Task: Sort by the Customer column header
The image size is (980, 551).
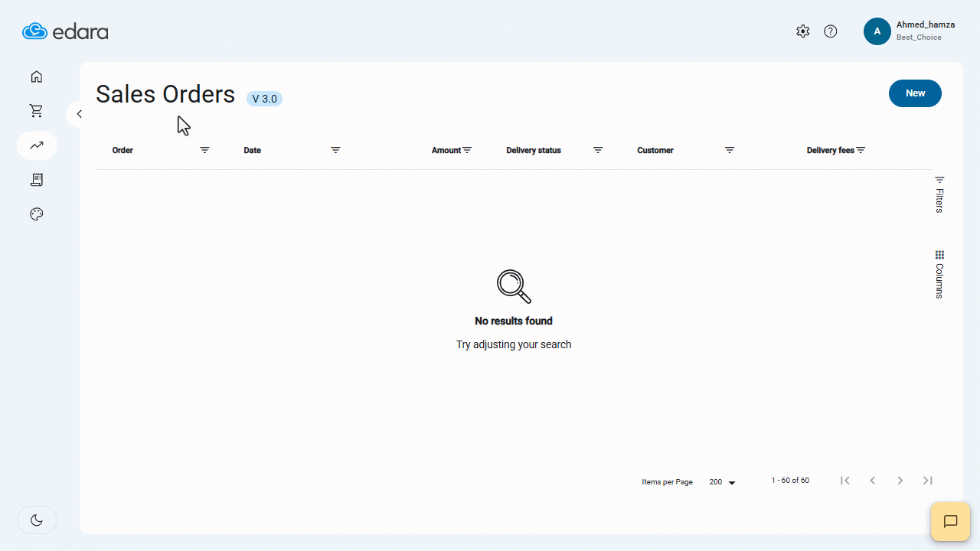Action: coord(655,151)
